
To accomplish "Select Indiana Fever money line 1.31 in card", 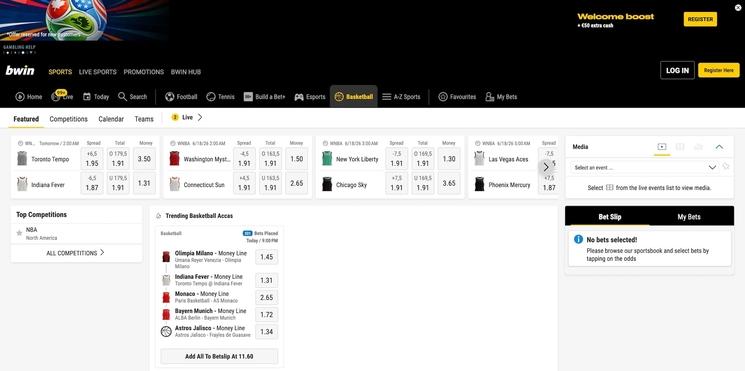I will coord(144,184).
